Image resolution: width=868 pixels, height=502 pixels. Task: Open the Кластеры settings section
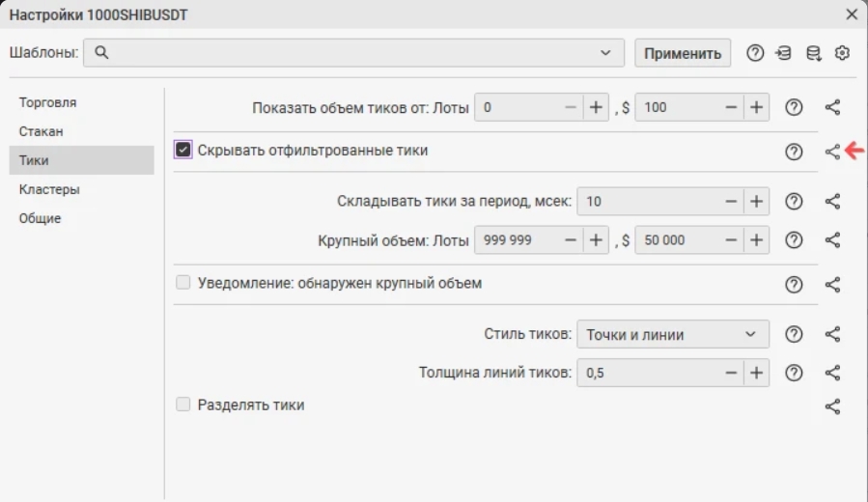81,189
